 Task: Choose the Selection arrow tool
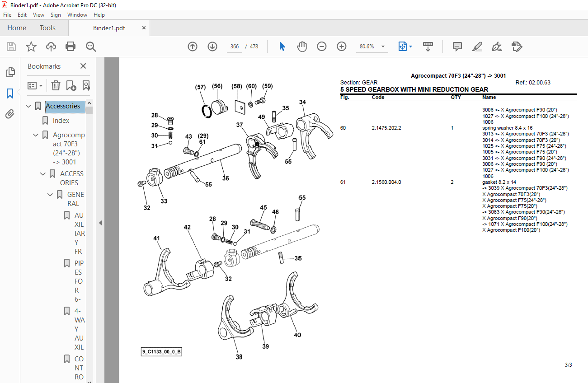point(282,47)
